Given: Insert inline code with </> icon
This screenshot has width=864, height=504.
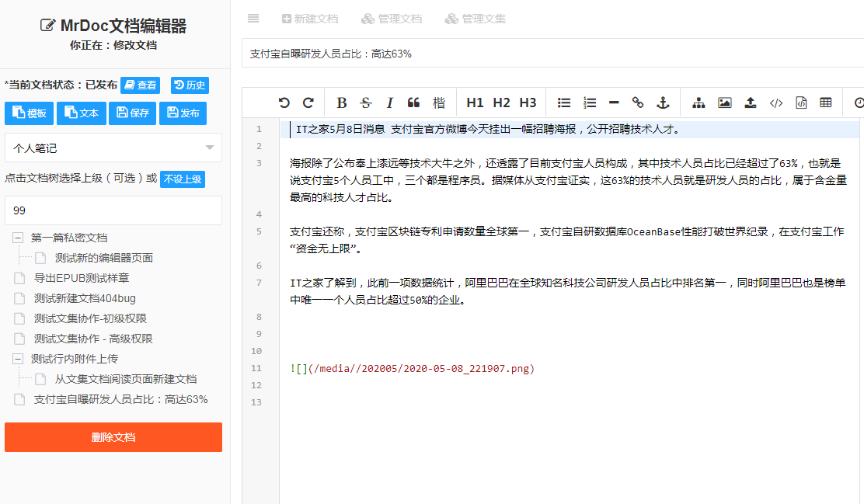Looking at the screenshot, I should (x=776, y=103).
